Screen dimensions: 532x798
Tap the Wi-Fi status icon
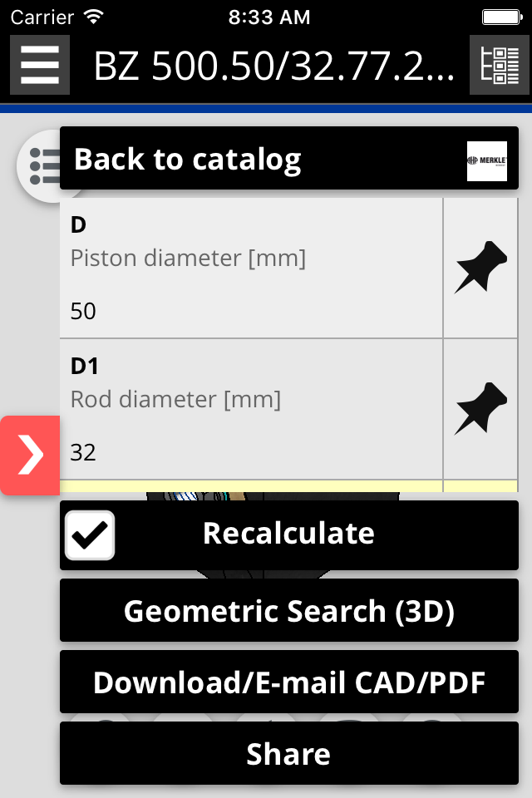coord(93,16)
